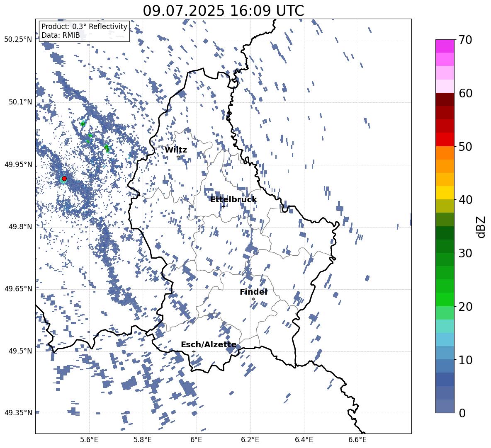Image resolution: width=491 pixels, height=448 pixels.
Task: Click the olive colorbar segment below 40
Action: [445, 206]
